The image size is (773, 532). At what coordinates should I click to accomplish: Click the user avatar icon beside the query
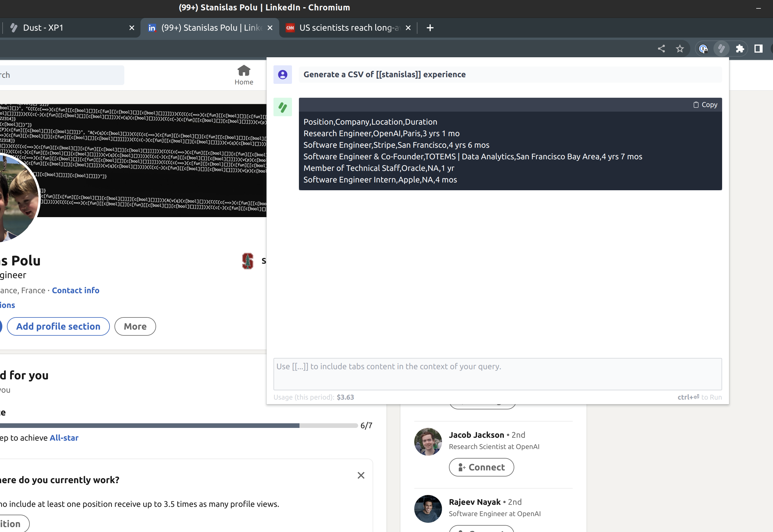(x=282, y=74)
